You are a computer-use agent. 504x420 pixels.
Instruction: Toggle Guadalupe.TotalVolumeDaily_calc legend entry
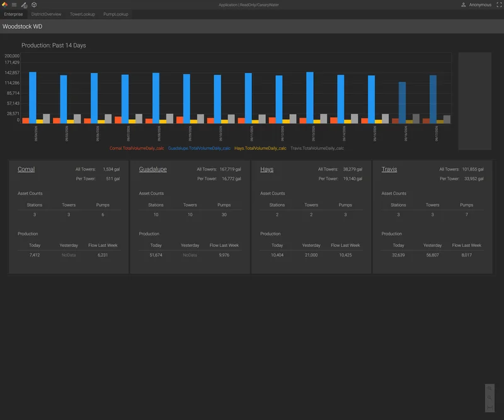199,148
